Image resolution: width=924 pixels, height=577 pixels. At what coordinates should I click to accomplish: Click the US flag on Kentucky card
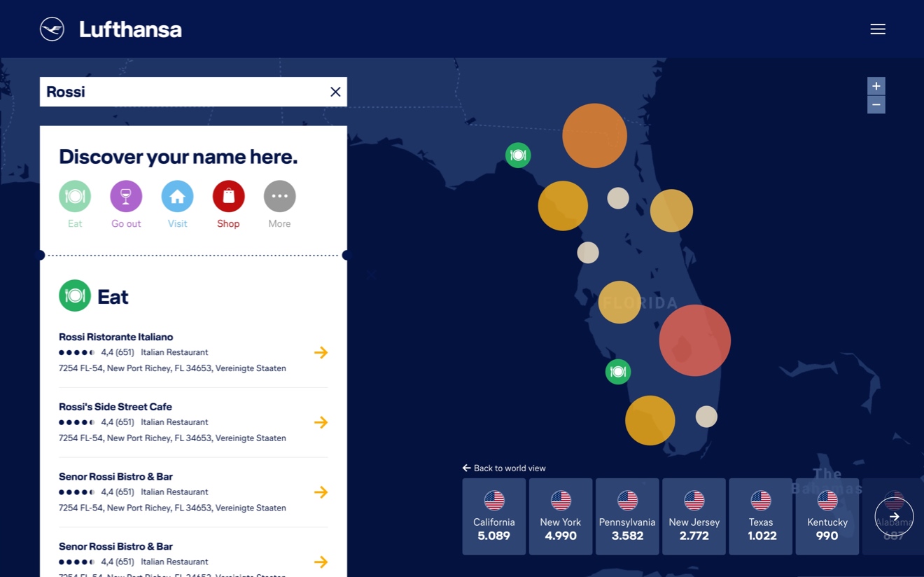(x=827, y=501)
